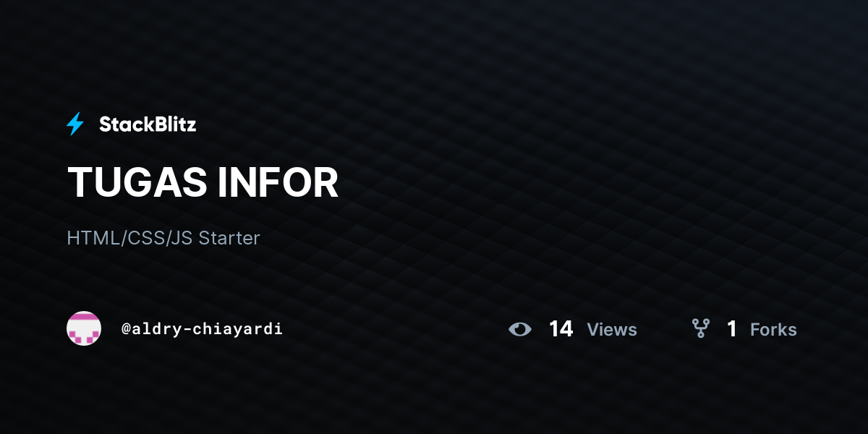
Task: Click the HTML/CSS/JS portion of subtitle
Action: tap(130, 238)
